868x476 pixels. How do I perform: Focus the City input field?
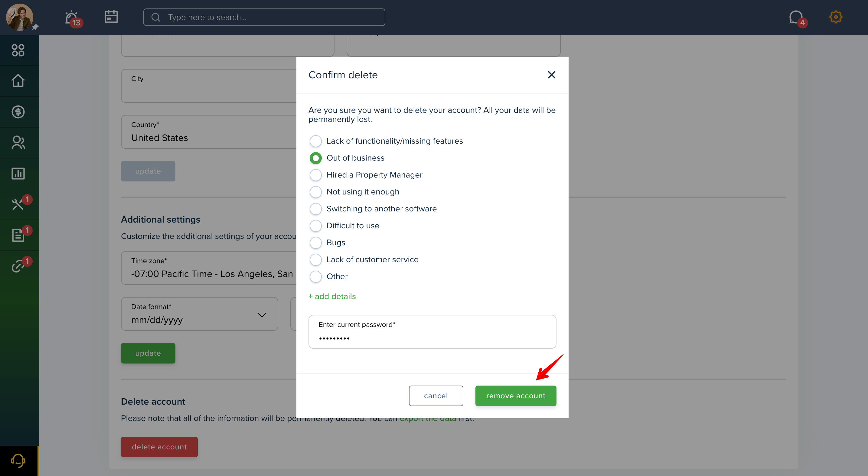(209, 86)
